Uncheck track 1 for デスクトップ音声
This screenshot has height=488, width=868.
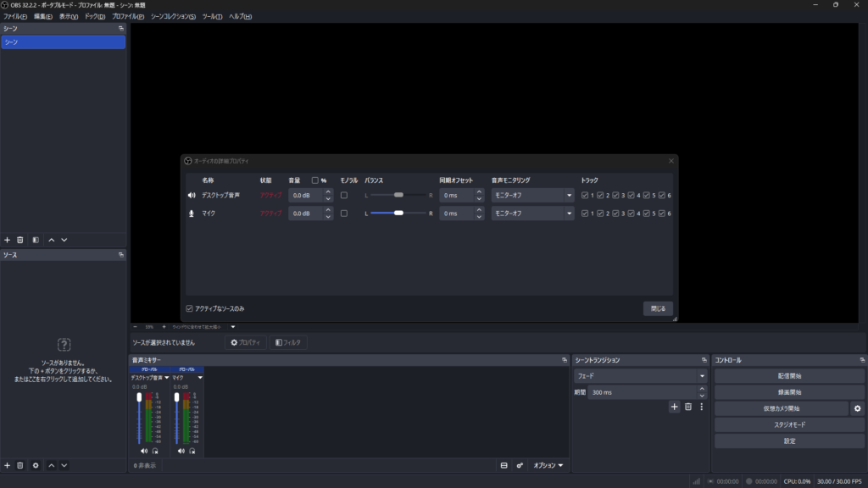pos(585,196)
